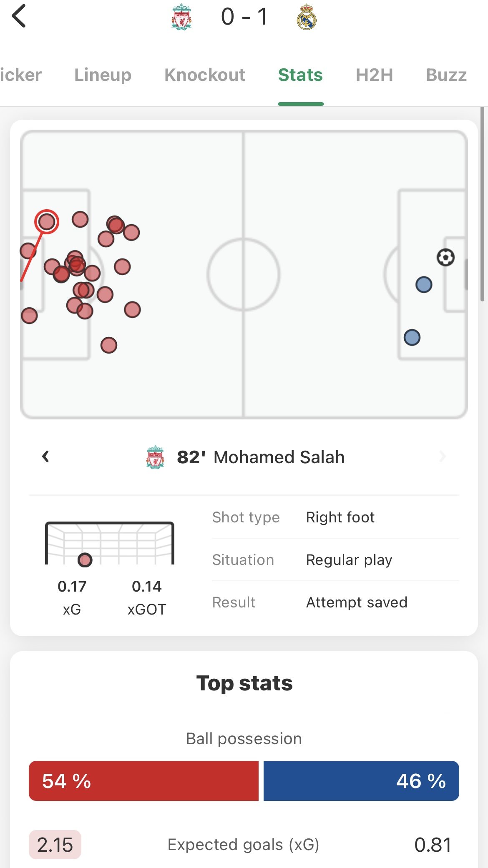Go to the next shot with right chevron
Viewport: 488px width, 868px height.
[443, 457]
